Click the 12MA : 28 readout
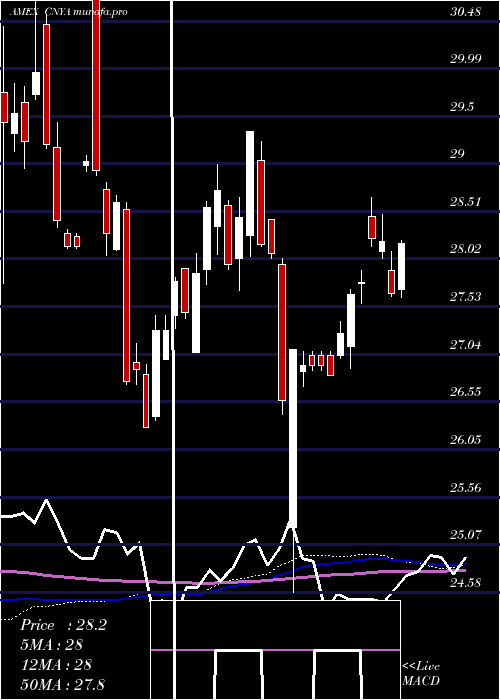This screenshot has width=500, height=700. 56,664
